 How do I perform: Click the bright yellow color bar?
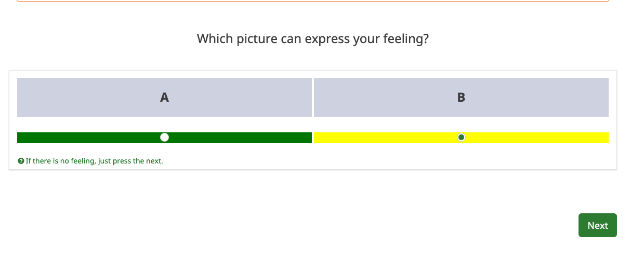pyautogui.click(x=461, y=138)
